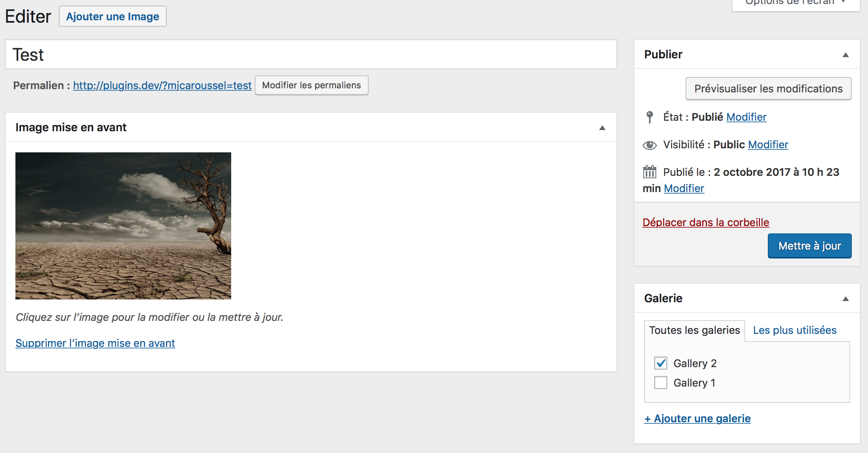
Task: Click the calendar icon beside Publié le
Action: 649,172
